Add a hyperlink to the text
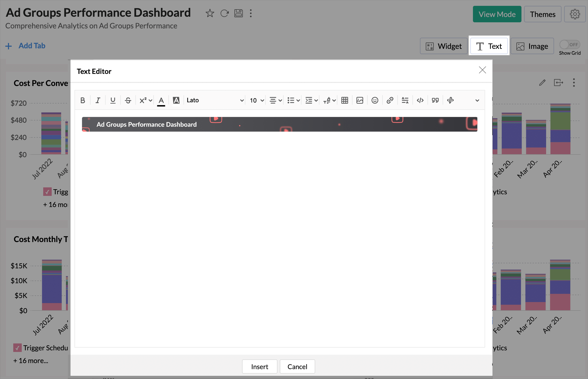Viewport: 588px width, 379px height. pyautogui.click(x=390, y=100)
